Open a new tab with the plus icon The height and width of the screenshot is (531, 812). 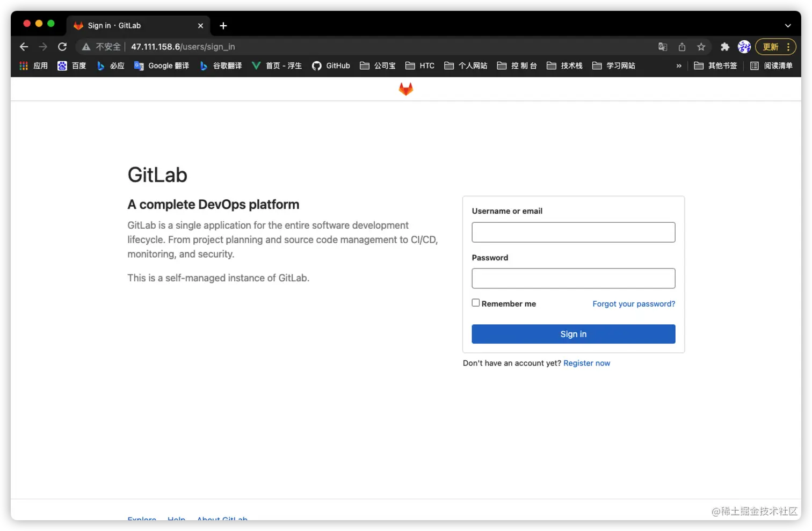tap(223, 25)
